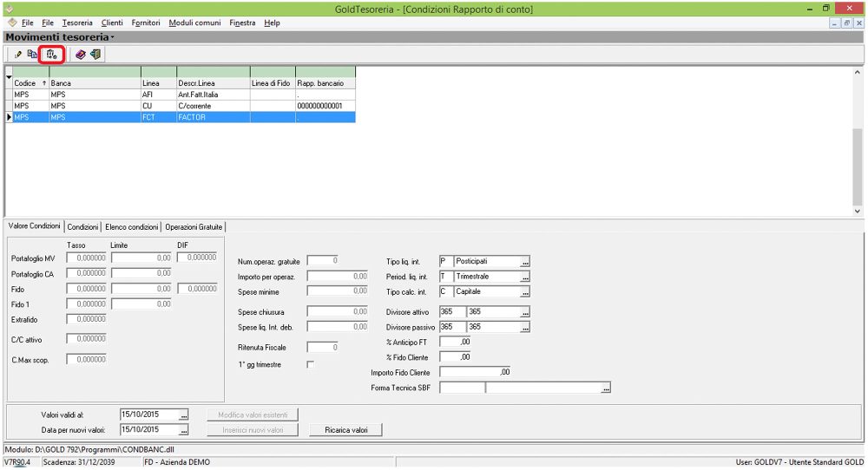This screenshot has width=868, height=470.
Task: Click the pencil edit icon in toolbar
Action: [x=18, y=55]
